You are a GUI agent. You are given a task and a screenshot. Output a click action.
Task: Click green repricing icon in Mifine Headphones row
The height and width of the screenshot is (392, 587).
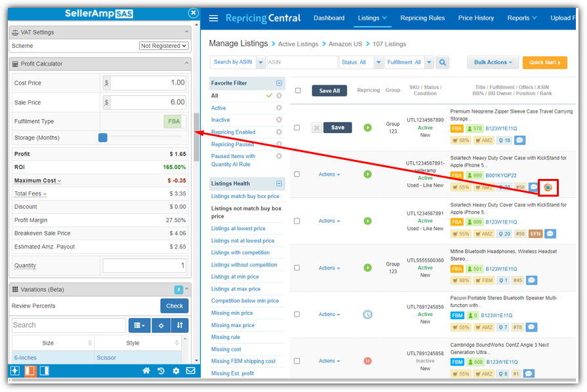coord(368,268)
